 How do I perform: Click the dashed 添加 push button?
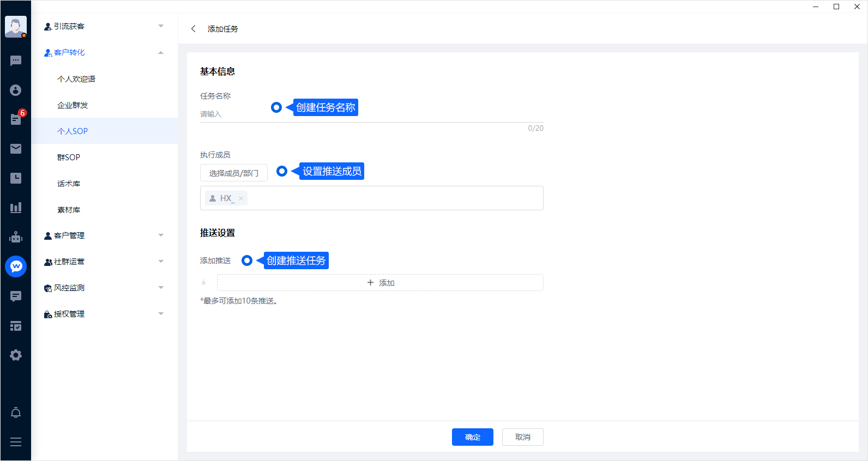point(380,283)
